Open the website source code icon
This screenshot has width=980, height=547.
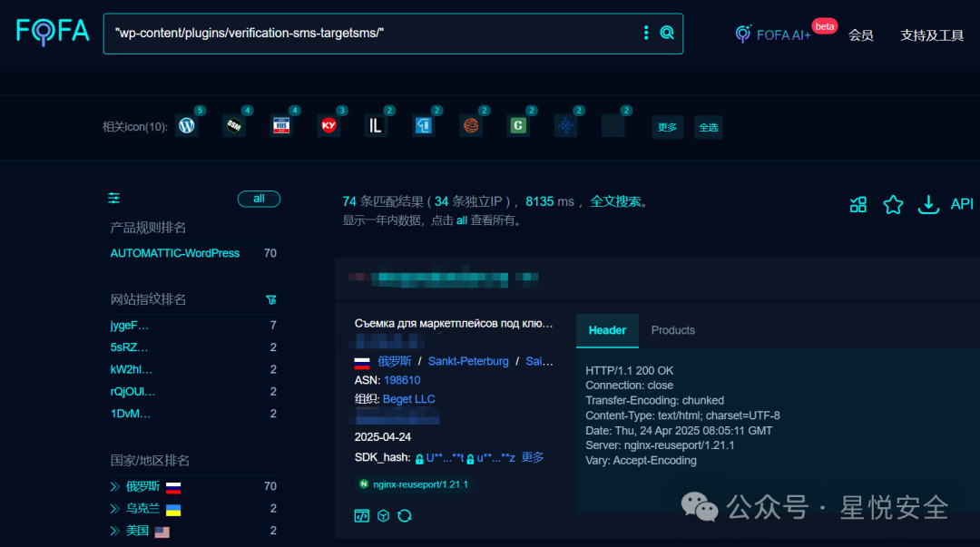(362, 516)
